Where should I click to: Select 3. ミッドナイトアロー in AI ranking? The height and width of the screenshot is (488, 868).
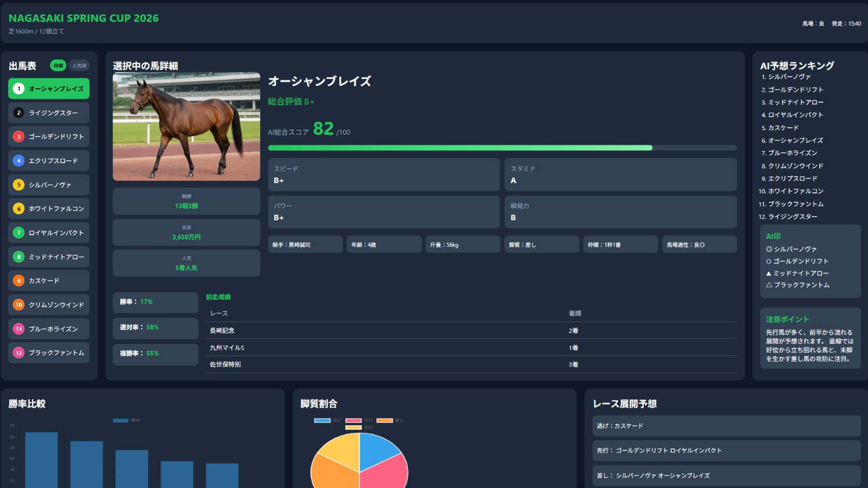pos(792,102)
